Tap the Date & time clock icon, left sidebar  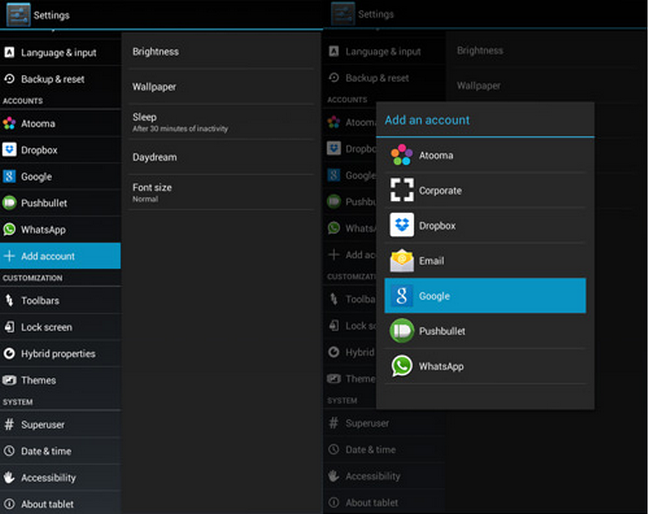point(9,451)
